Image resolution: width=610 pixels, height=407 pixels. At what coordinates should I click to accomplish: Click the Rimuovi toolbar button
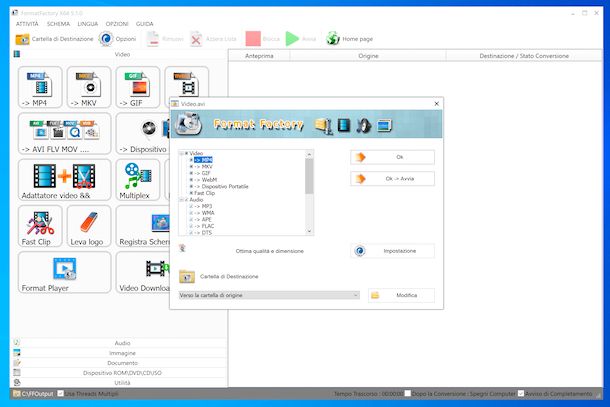(x=164, y=39)
